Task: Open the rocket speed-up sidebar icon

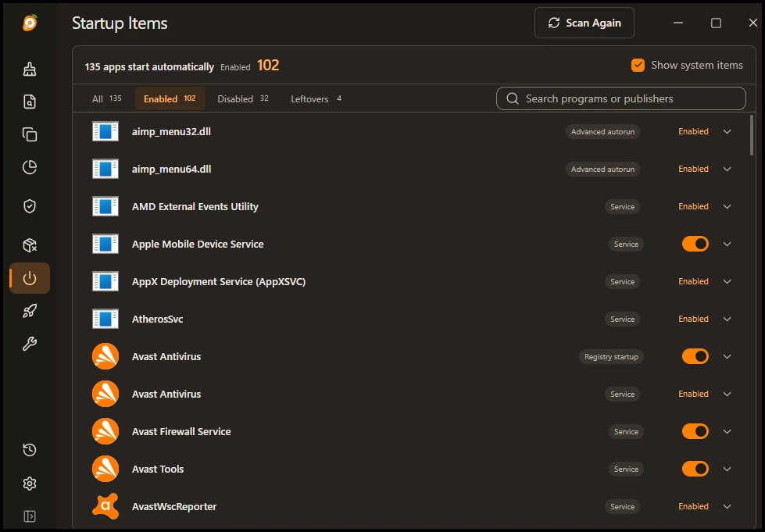Action: (x=30, y=311)
